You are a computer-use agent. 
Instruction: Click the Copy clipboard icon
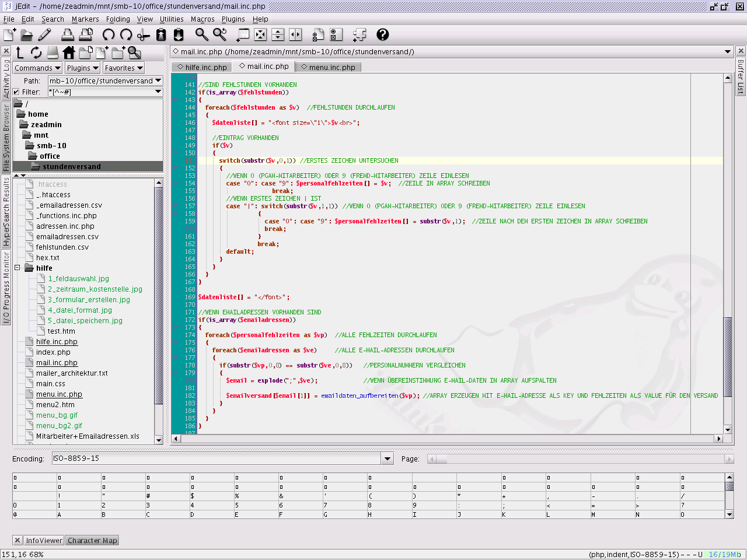[161, 35]
